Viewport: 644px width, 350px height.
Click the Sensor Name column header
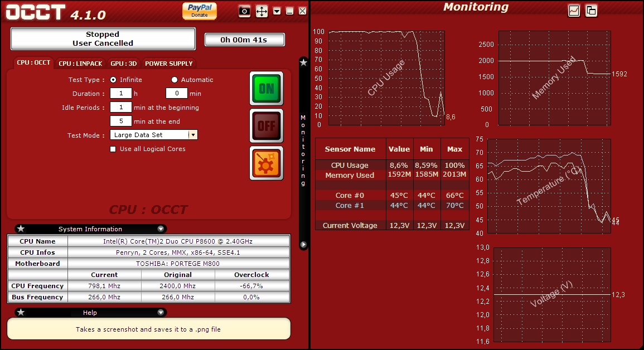[350, 149]
